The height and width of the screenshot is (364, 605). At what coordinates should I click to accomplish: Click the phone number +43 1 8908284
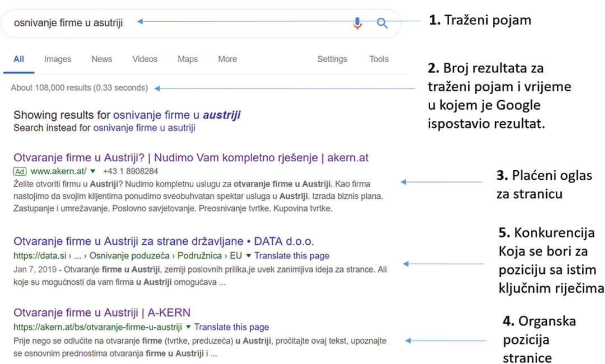[131, 171]
